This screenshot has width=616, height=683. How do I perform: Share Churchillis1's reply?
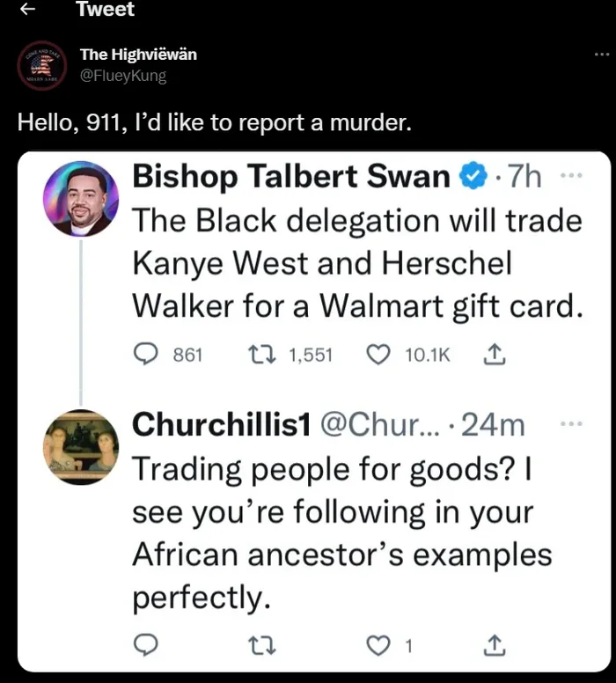(495, 645)
